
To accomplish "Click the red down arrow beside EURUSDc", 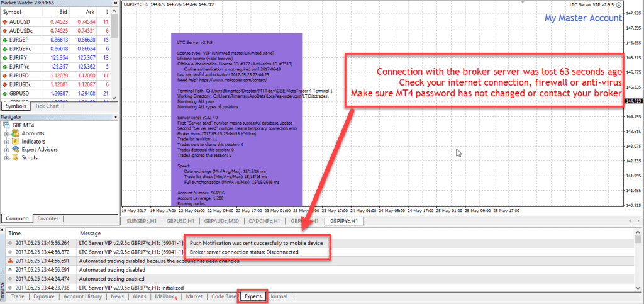I will (x=4, y=84).
